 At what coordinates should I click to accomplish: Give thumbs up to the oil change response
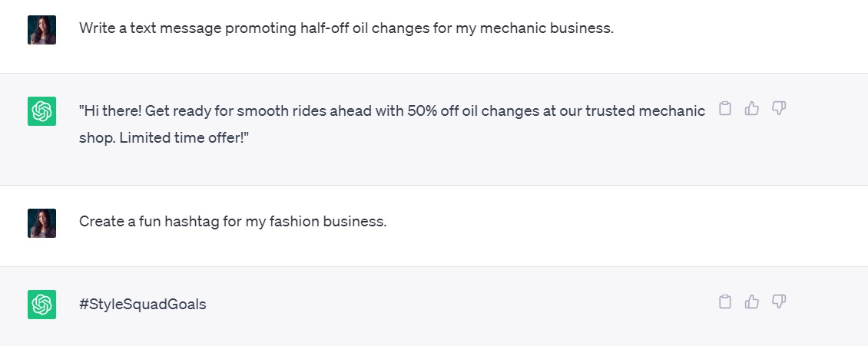coord(752,109)
